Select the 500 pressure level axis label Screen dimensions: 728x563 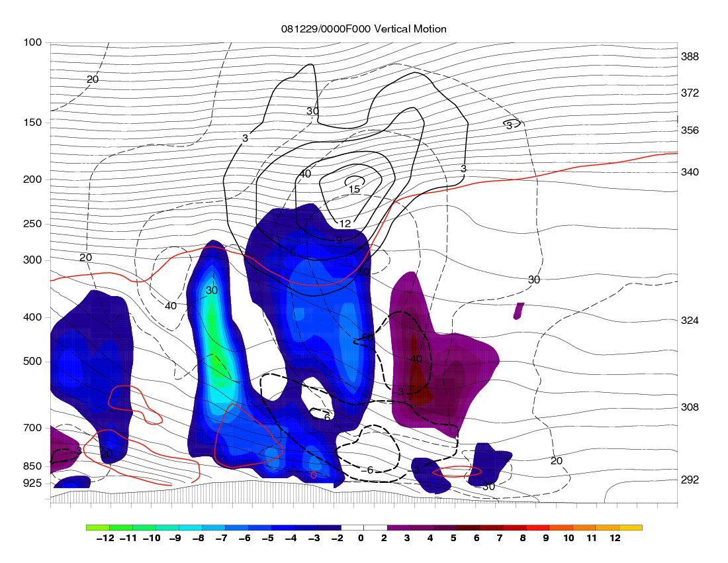click(x=32, y=362)
